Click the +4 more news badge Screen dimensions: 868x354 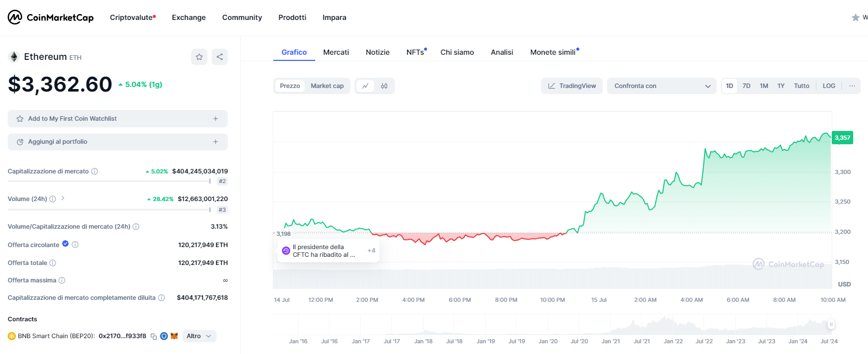[x=371, y=251]
